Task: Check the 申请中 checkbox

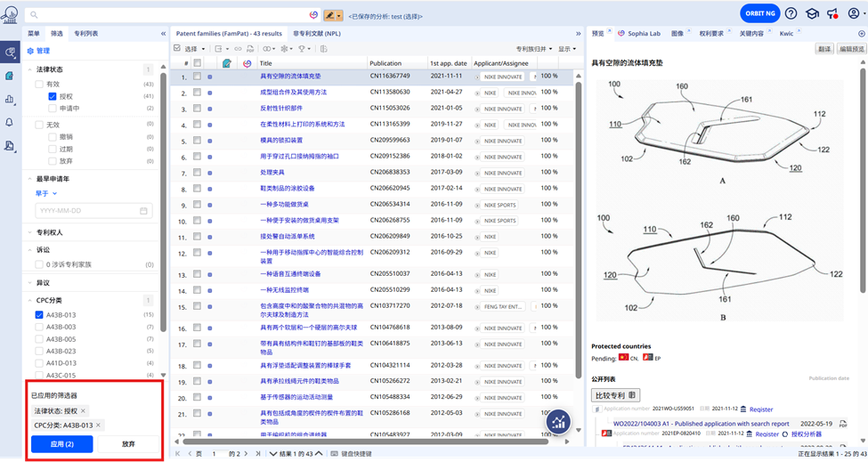Action: point(53,109)
